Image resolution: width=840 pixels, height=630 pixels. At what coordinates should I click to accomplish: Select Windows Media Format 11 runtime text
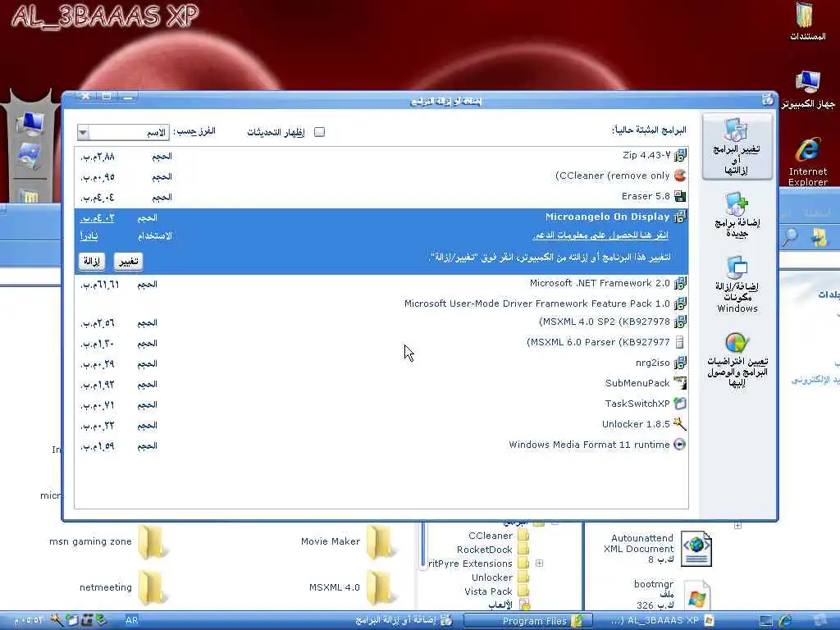tap(589, 445)
